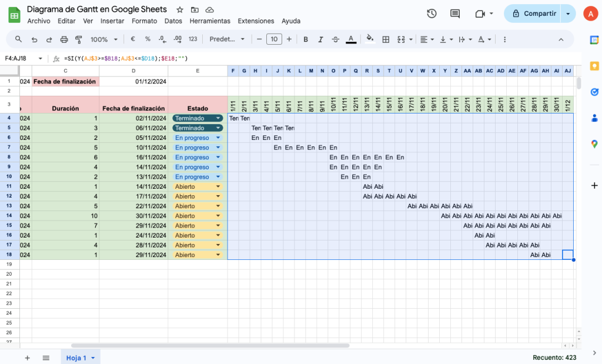The image size is (602, 364).
Task: Expand the Compartir options arrow
Action: pos(567,13)
